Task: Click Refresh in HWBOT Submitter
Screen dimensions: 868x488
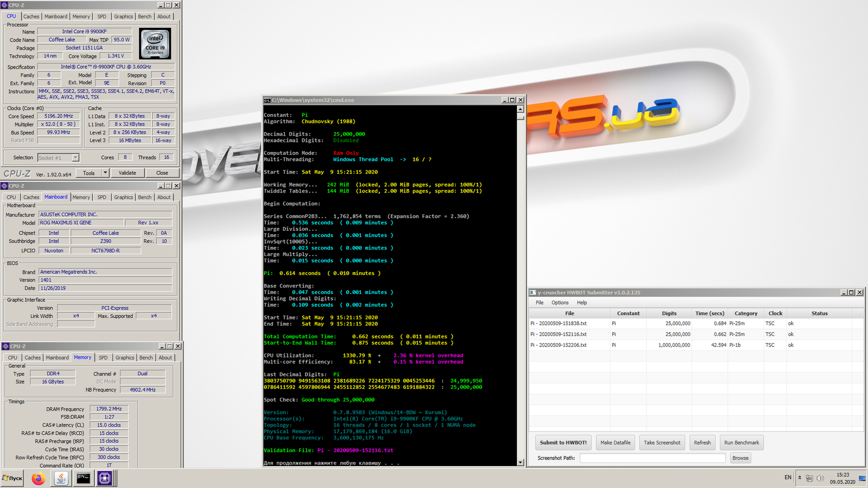Action: (x=702, y=442)
